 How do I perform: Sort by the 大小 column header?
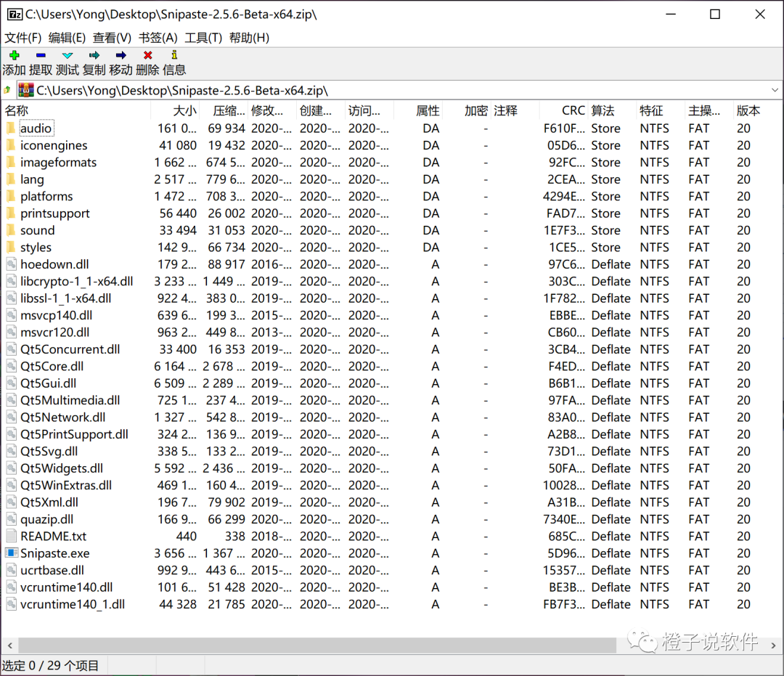tap(175, 110)
